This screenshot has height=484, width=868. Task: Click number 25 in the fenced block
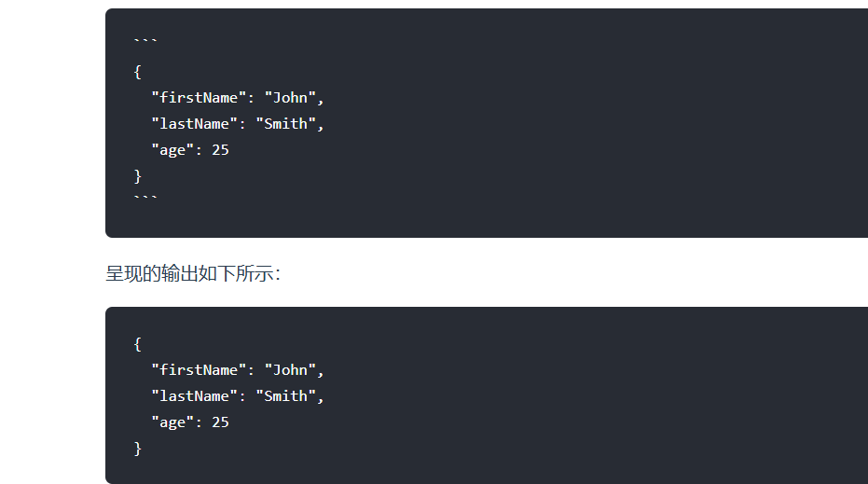[220, 150]
